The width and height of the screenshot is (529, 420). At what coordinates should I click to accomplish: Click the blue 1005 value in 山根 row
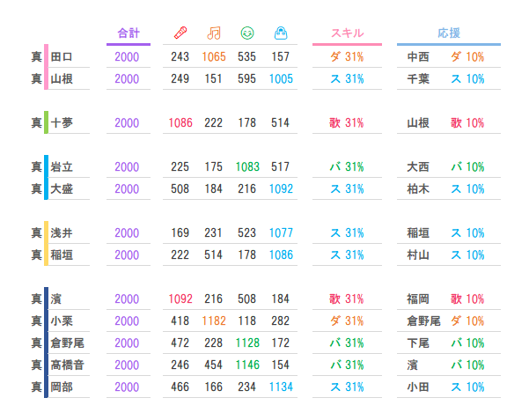[281, 78]
